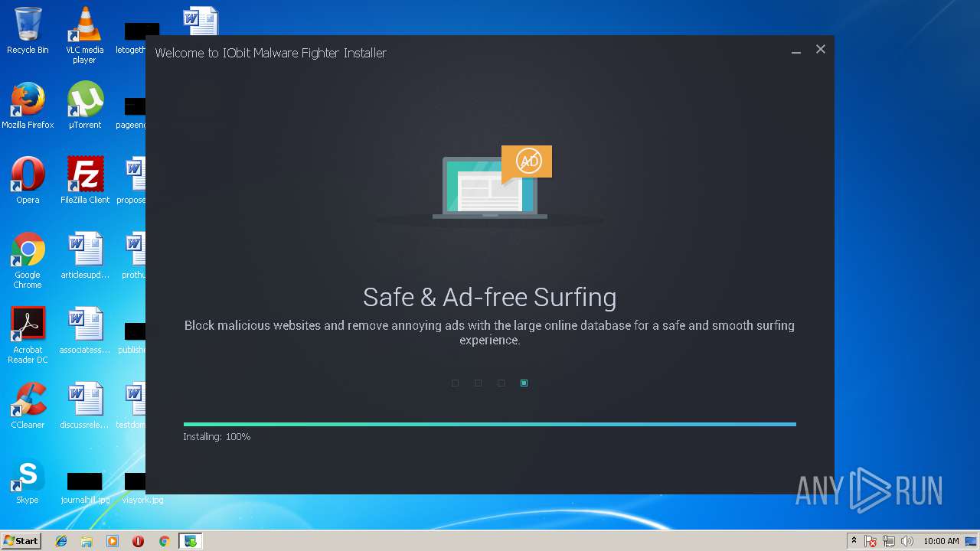Open the Action Center flag icon
The width and height of the screenshot is (980, 551).
point(871,542)
